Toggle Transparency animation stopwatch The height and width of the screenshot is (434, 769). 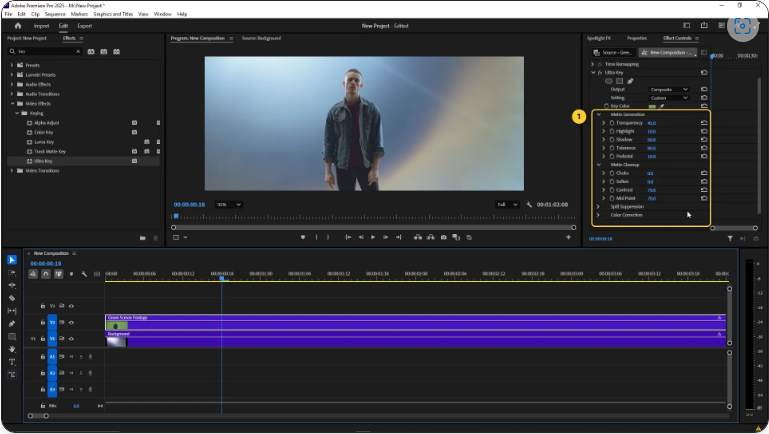pos(612,123)
